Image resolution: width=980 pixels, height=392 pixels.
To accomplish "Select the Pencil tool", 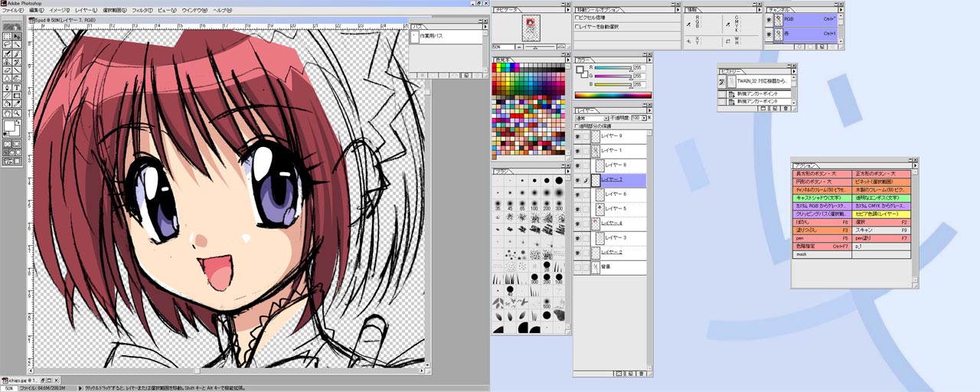I will [17, 70].
